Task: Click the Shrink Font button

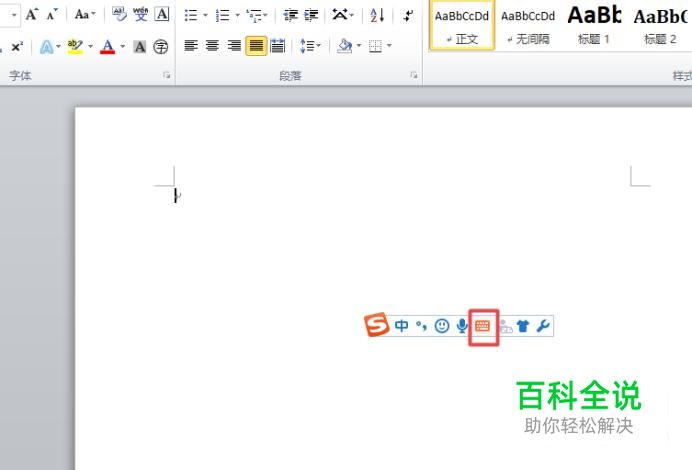Action: tap(52, 15)
